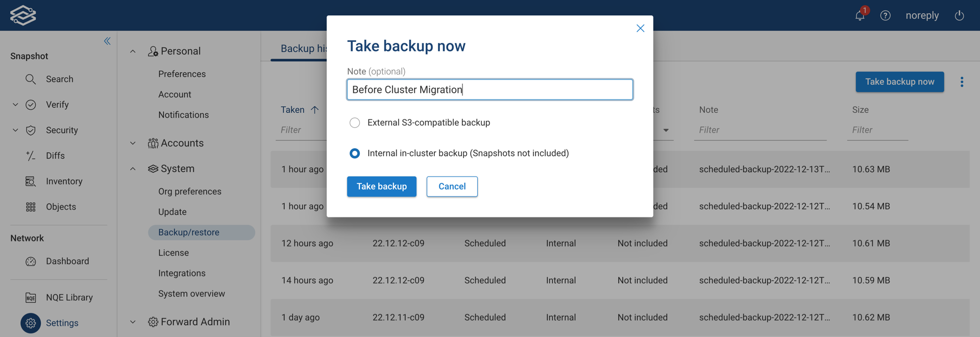Click the Diffs plus-minus icon

coord(31,156)
